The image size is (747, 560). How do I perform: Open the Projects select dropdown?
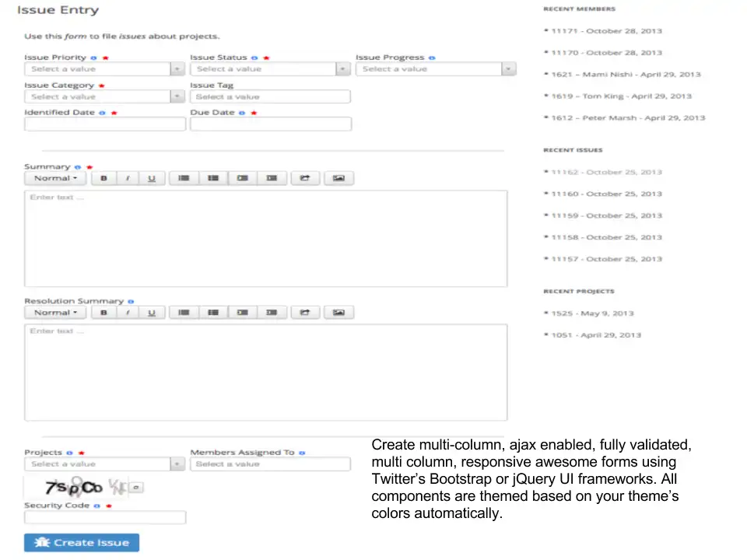[x=104, y=464]
